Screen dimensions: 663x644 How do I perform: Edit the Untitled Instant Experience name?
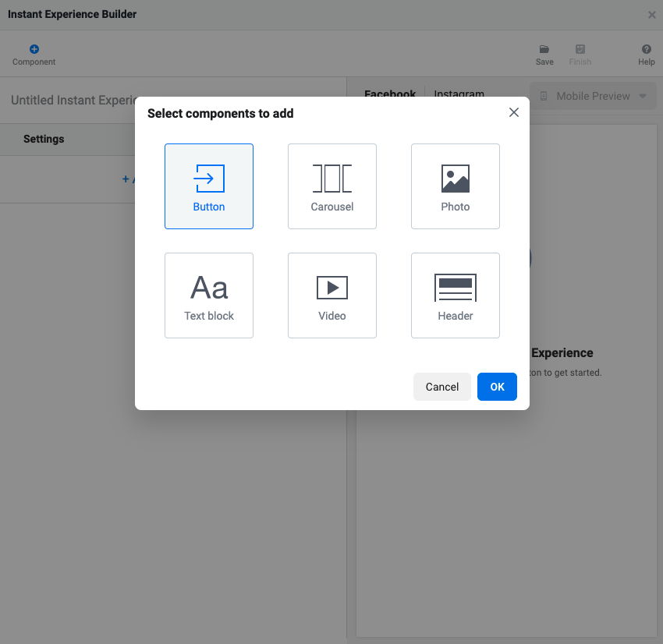point(73,100)
